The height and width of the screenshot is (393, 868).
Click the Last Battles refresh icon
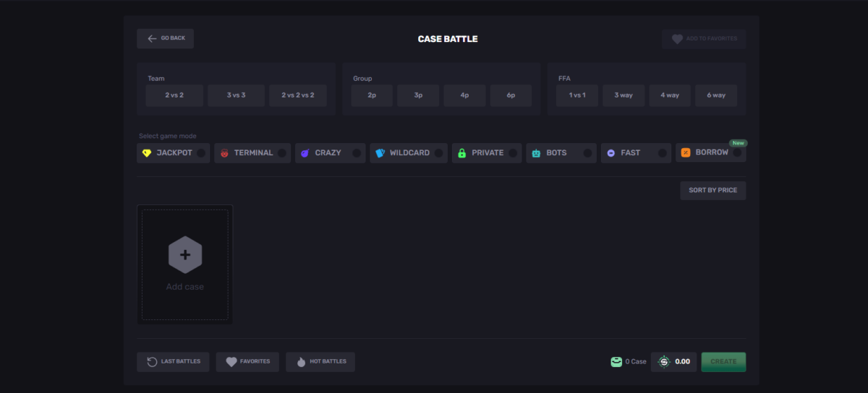[152, 362]
